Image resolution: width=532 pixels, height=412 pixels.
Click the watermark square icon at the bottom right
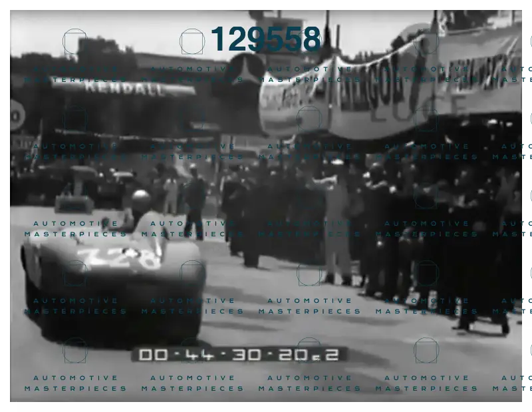click(426, 350)
